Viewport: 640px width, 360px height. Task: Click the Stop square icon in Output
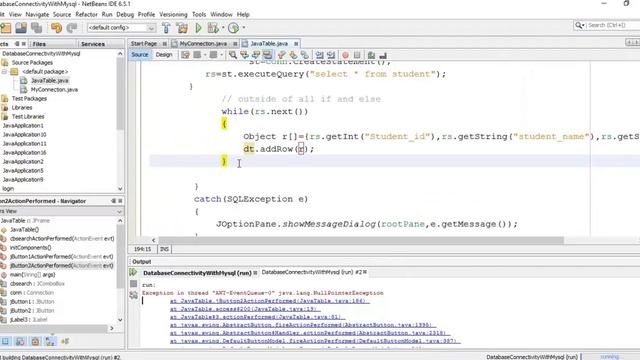[x=133, y=284]
